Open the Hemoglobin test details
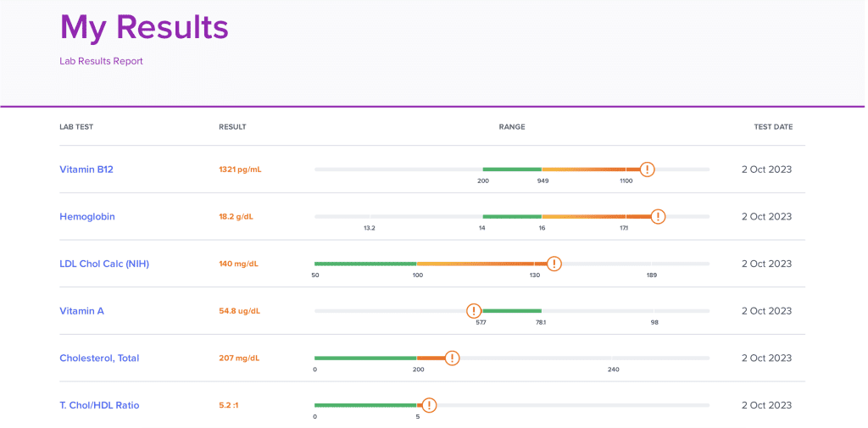The width and height of the screenshot is (868, 428). click(87, 217)
